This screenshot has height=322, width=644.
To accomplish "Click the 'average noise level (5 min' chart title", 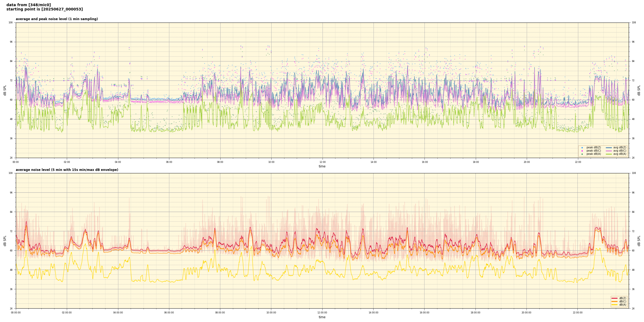I will coord(67,170).
